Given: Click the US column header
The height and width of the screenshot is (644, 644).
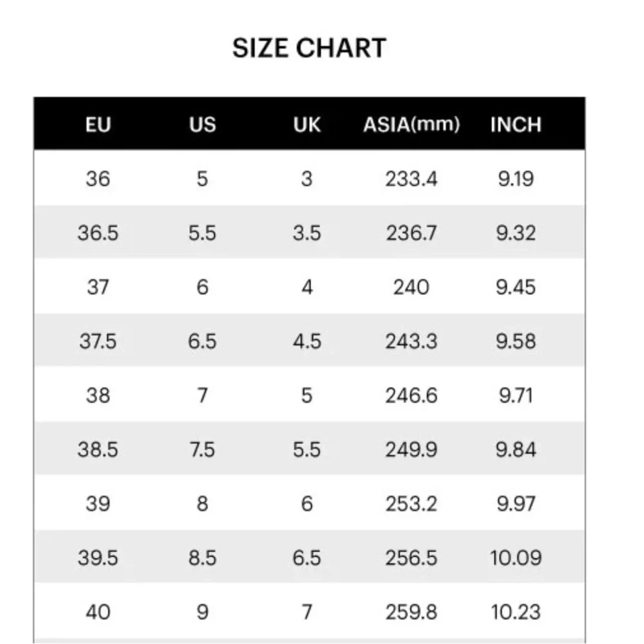Looking at the screenshot, I should [x=202, y=124].
